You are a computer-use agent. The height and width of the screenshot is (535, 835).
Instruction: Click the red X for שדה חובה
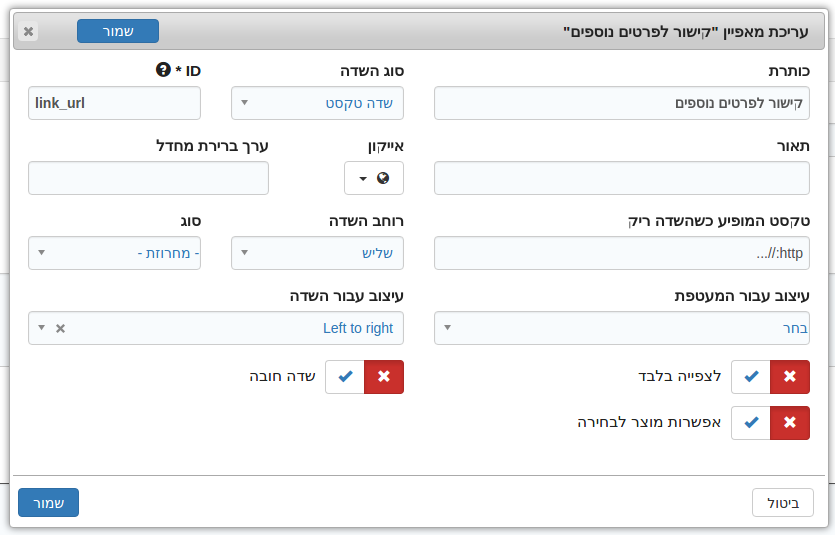(384, 377)
